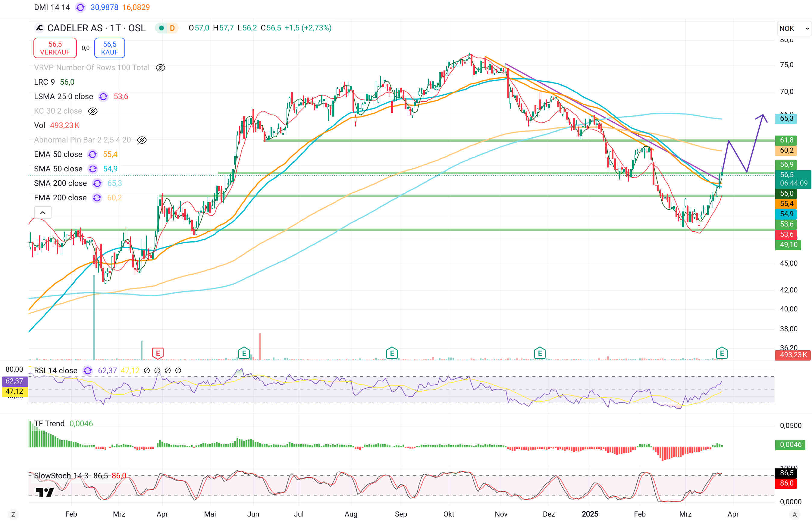Viewport: 812px width, 522px height.
Task: Click the red earnings E marker near April
Action: coord(158,353)
